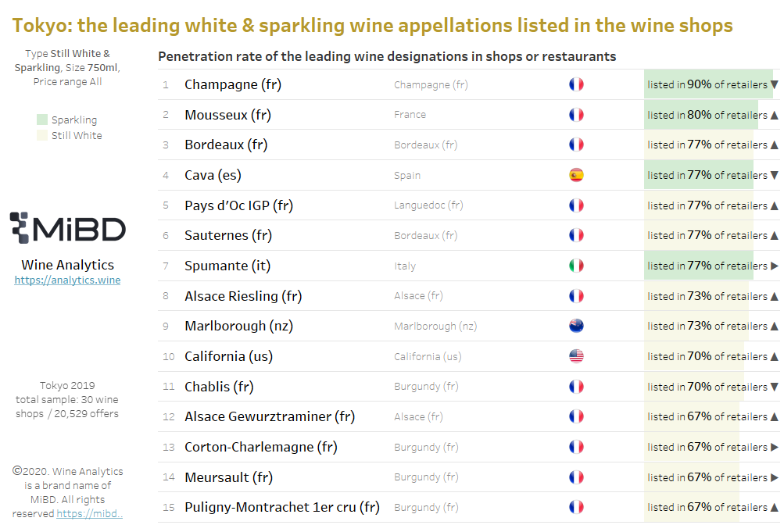Click the Sauternes (fr) row label

(228, 235)
